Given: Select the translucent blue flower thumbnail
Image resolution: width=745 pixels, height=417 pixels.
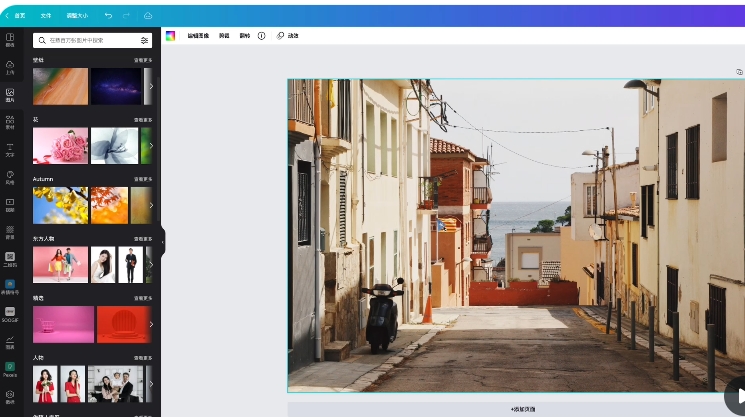Looking at the screenshot, I should coord(115,146).
